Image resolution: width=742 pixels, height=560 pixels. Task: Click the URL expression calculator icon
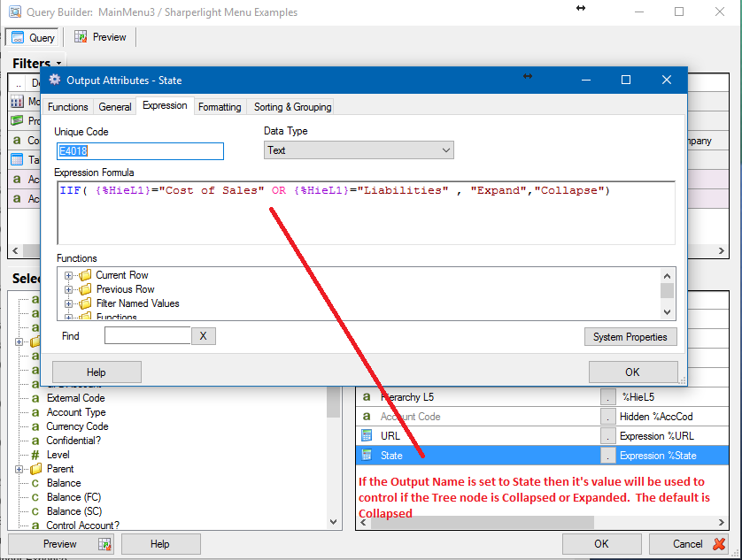367,435
